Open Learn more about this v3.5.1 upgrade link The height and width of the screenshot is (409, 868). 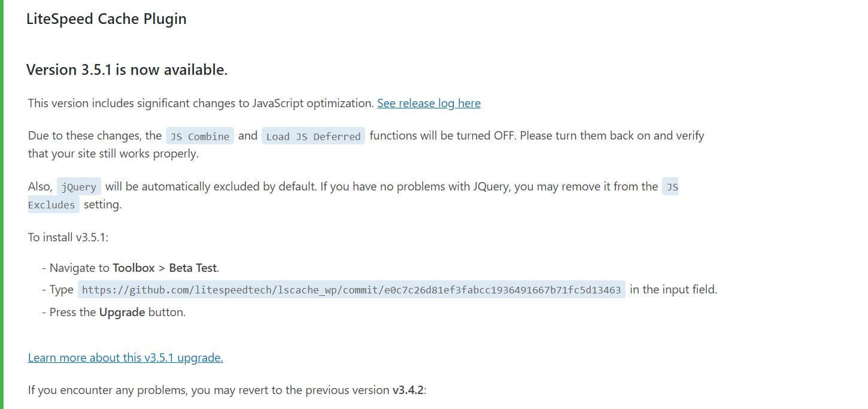coord(126,358)
